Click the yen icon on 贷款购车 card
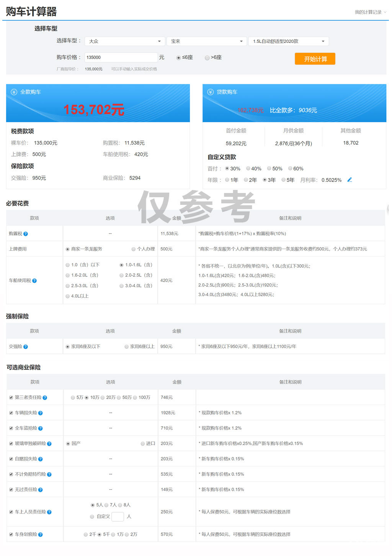 click(211, 92)
